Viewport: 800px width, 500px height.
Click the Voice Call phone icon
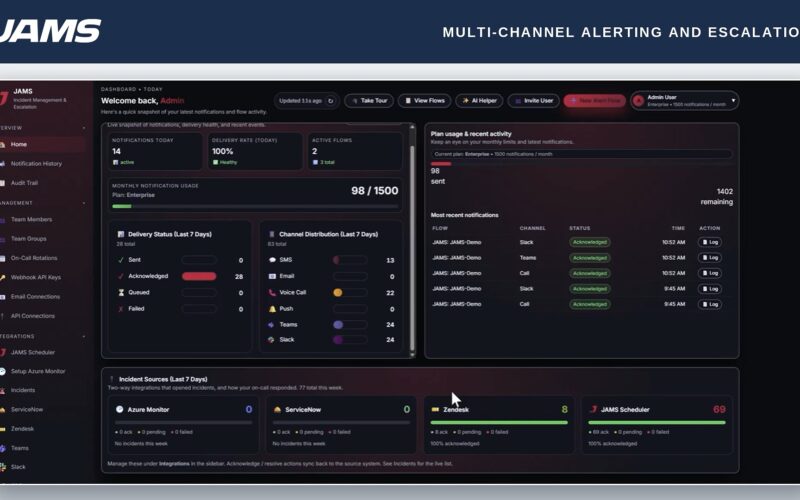point(272,293)
